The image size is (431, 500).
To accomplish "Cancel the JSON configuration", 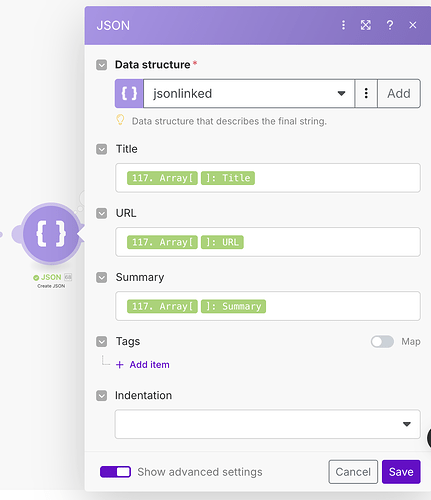I will [x=353, y=472].
